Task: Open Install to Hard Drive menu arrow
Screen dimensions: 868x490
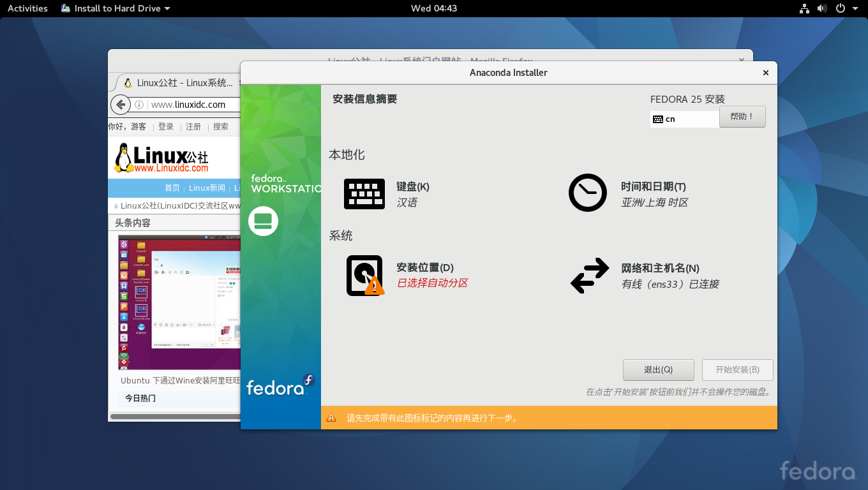Action: pos(167,9)
